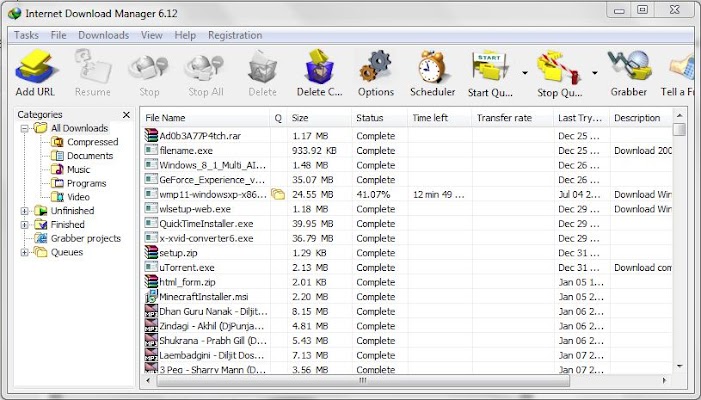The image size is (701, 400).
Task: Sort by Transfer rate column header
Action: (x=512, y=118)
